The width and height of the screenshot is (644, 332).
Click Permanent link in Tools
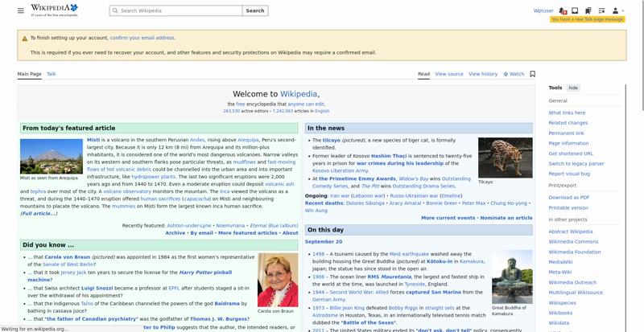(x=567, y=133)
